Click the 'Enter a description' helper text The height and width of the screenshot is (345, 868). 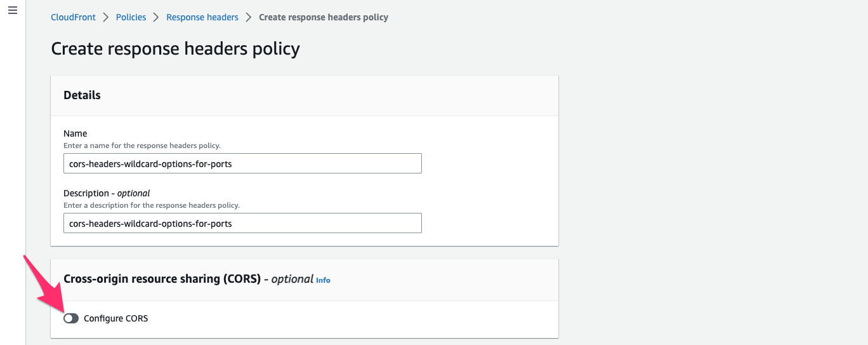[x=152, y=205]
